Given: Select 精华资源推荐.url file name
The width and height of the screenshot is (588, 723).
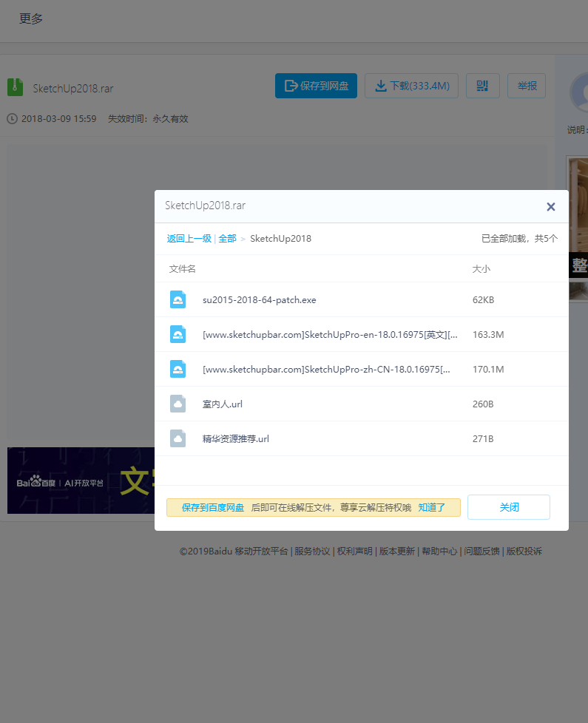Looking at the screenshot, I should point(236,439).
